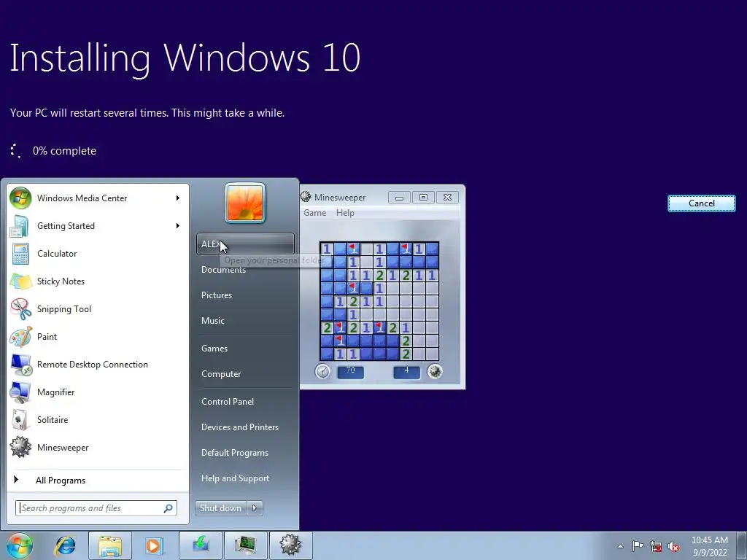Screen dimensions: 747x560
Task: Open the Calculator app
Action: coord(98,253)
